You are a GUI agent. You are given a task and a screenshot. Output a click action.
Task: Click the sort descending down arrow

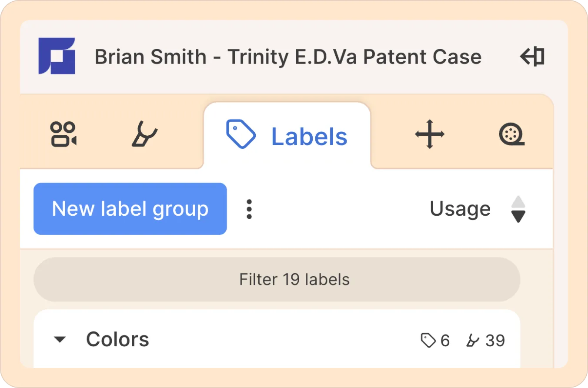pos(518,217)
